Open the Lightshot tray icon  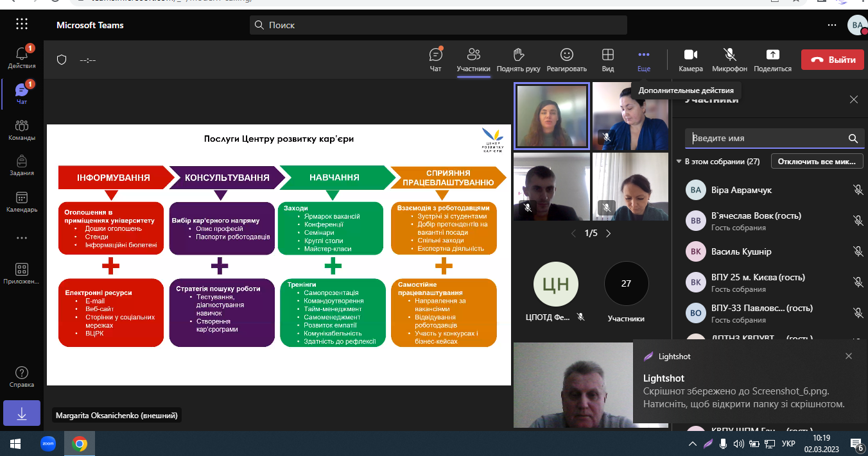click(x=708, y=443)
